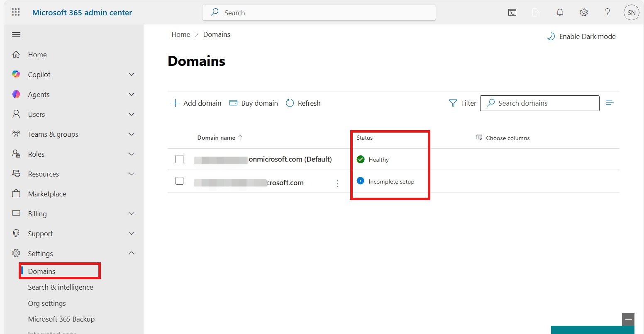This screenshot has height=334, width=644.
Task: Expand the Billing menu chevron
Action: tap(132, 213)
